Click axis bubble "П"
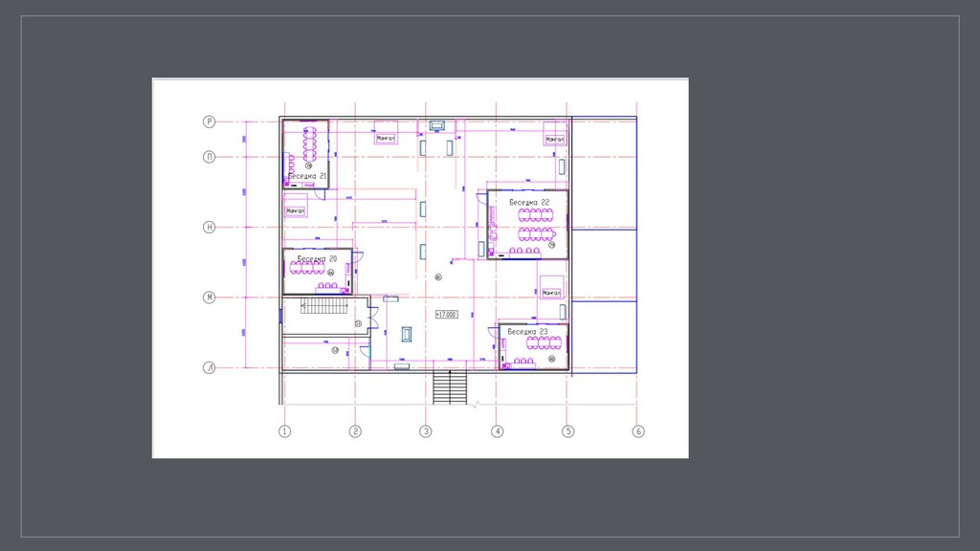The height and width of the screenshot is (551, 980). pos(210,157)
